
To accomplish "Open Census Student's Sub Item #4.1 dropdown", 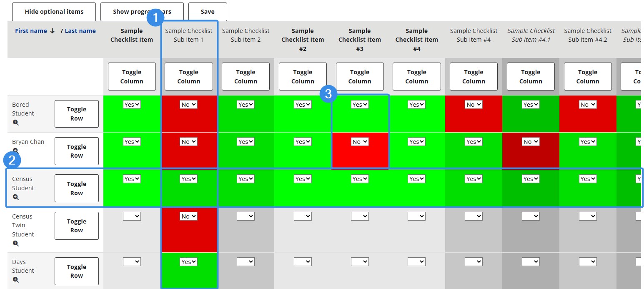I will (530, 179).
